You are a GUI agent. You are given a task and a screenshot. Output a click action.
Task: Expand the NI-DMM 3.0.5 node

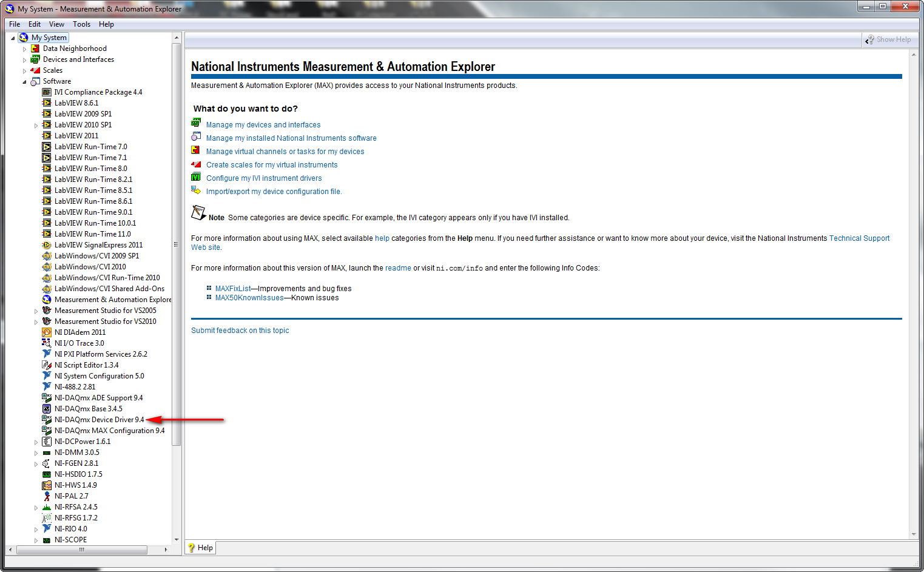point(36,453)
